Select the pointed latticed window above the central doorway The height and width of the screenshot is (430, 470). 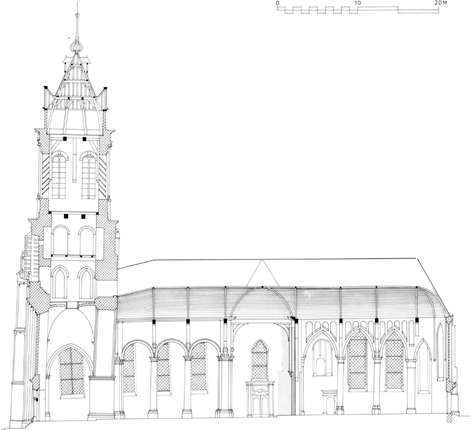click(x=260, y=360)
